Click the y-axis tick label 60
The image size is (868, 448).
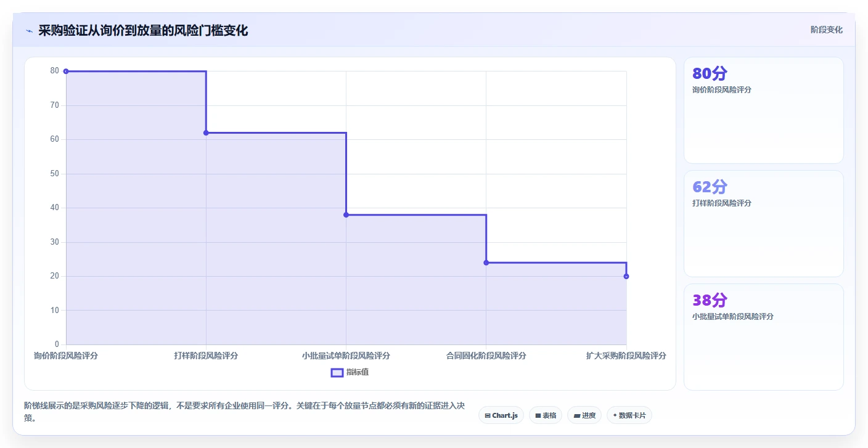55,139
